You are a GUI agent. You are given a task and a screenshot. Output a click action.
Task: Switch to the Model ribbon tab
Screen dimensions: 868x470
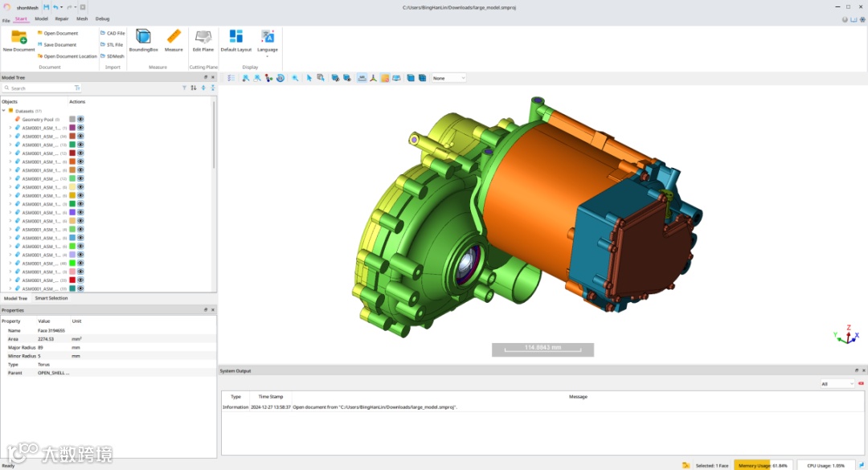[x=41, y=18]
